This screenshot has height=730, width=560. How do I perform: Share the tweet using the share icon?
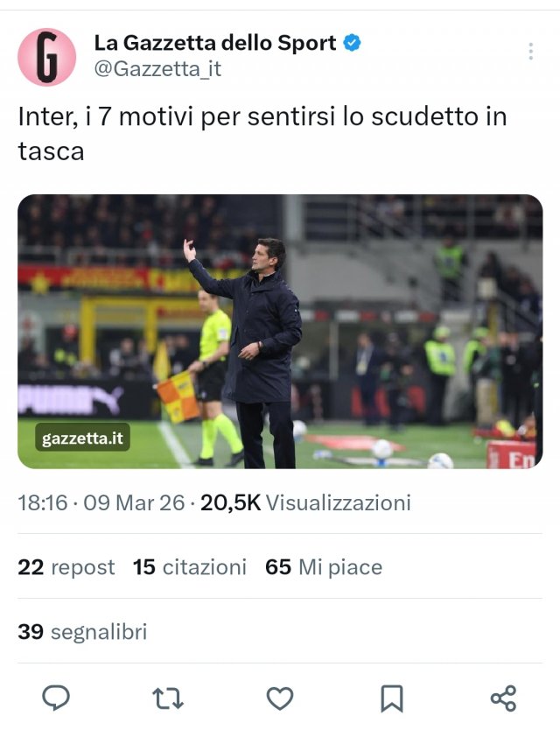coord(503,698)
